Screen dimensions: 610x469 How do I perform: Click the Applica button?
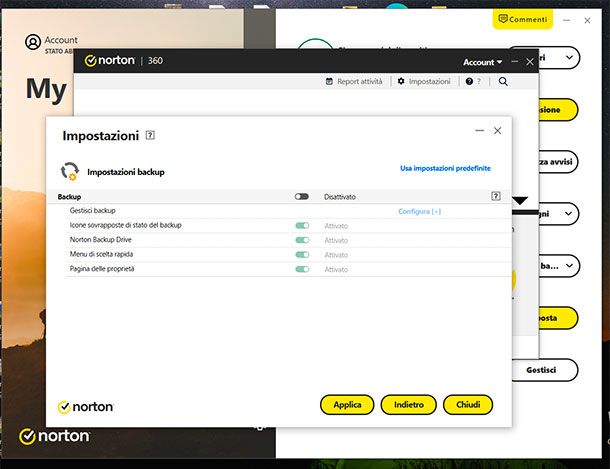(x=347, y=405)
